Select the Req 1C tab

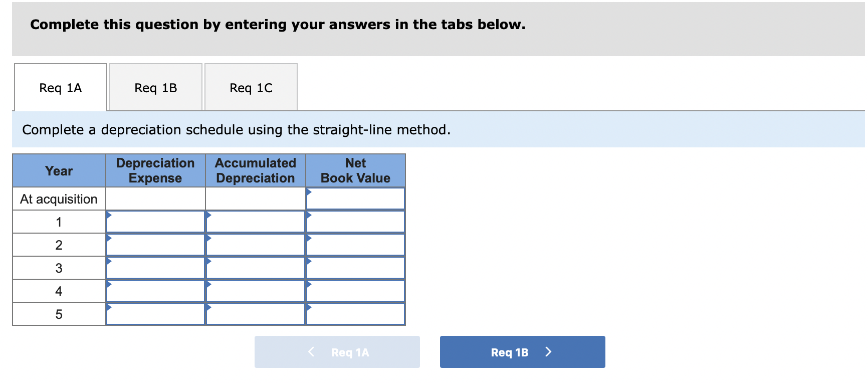point(251,88)
